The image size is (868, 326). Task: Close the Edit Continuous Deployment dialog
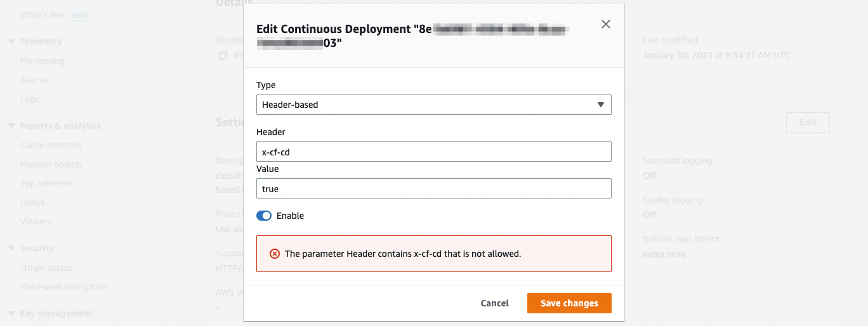point(606,24)
